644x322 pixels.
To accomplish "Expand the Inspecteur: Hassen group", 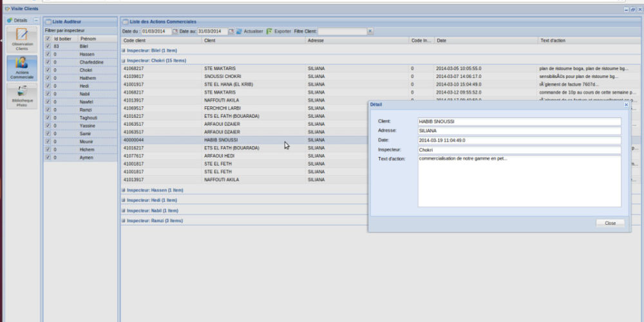I will [x=123, y=190].
